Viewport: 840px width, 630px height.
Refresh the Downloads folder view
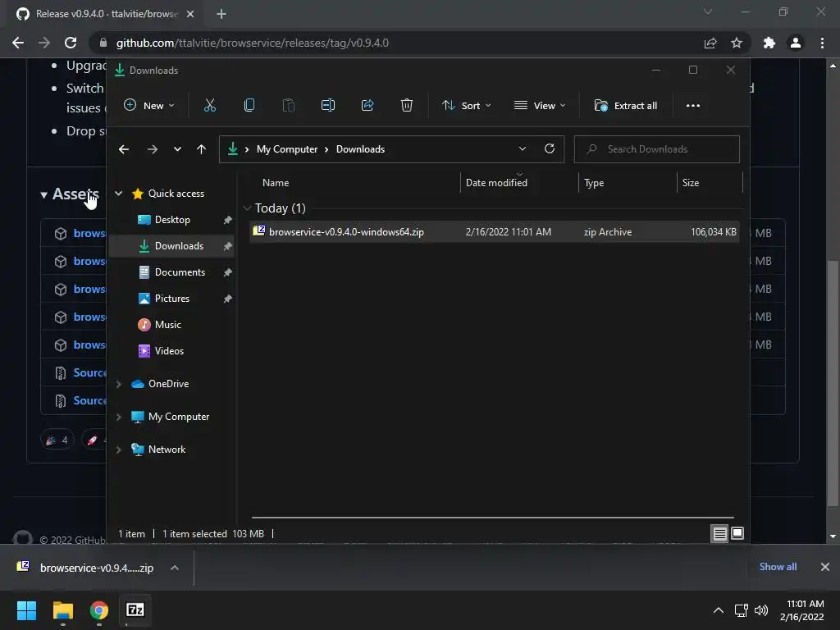(549, 149)
